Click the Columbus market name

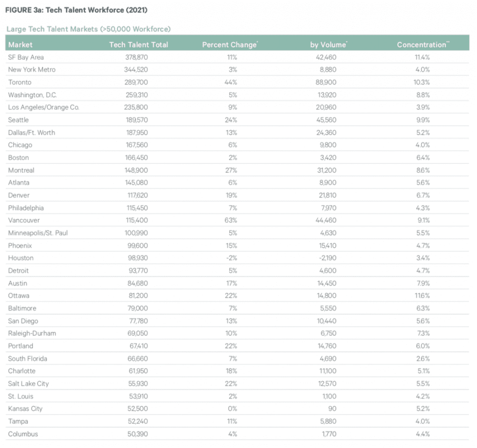point(23,434)
